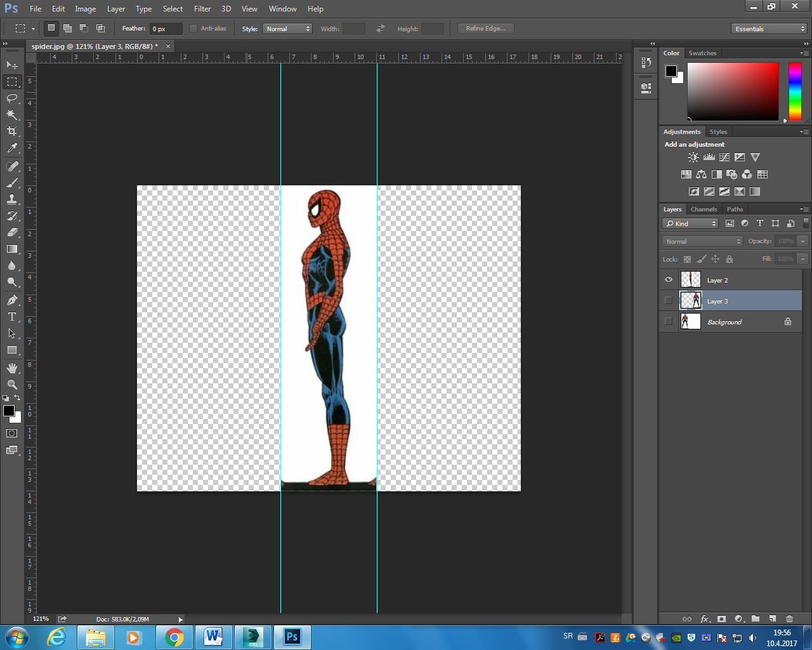Open layer styles fx menu

click(x=704, y=619)
